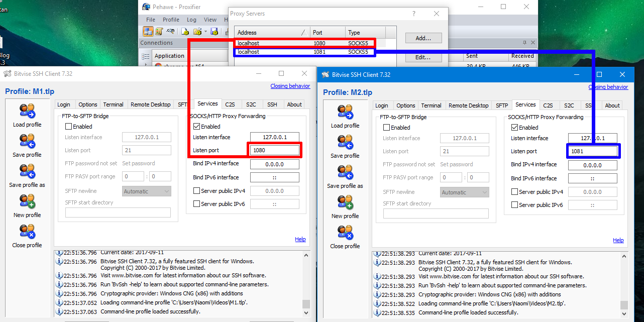Click Edit... button in Proxy Servers dialog
The width and height of the screenshot is (644, 322).
click(x=423, y=57)
